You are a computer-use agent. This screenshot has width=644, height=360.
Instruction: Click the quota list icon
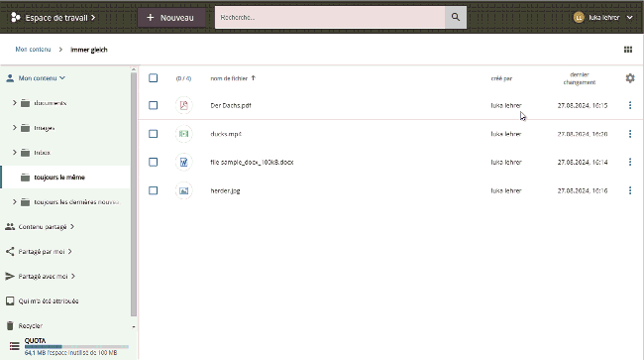tap(15, 346)
